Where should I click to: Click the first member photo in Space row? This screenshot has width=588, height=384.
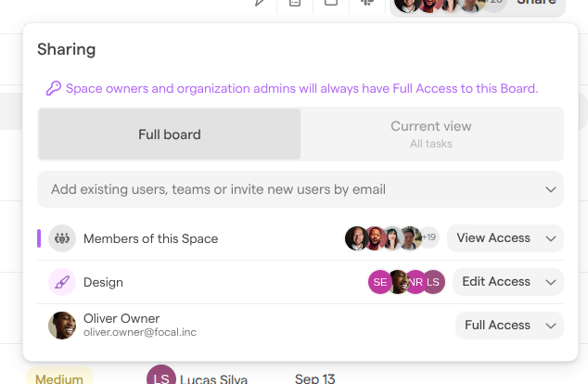tap(356, 238)
